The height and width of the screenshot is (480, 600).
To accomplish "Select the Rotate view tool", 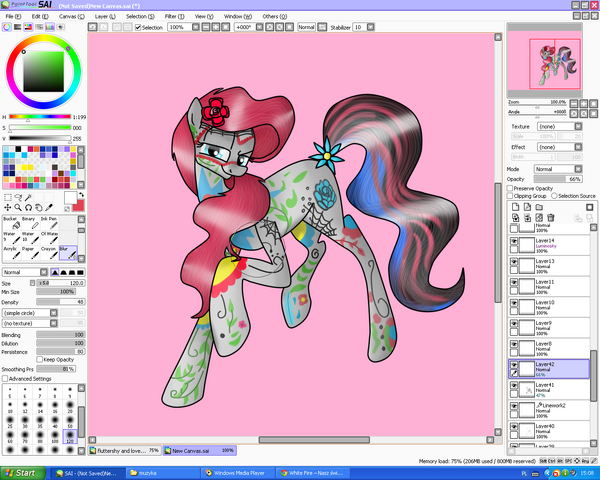I will point(28,207).
